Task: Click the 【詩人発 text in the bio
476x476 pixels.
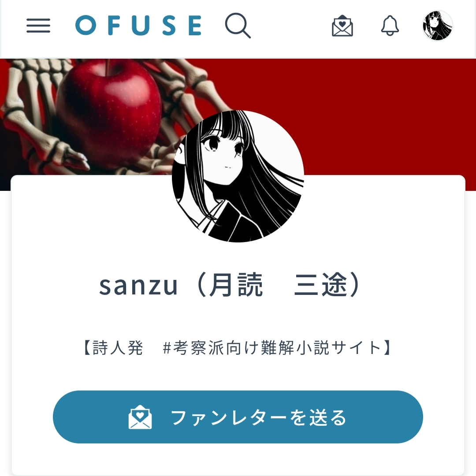Action: [x=113, y=348]
